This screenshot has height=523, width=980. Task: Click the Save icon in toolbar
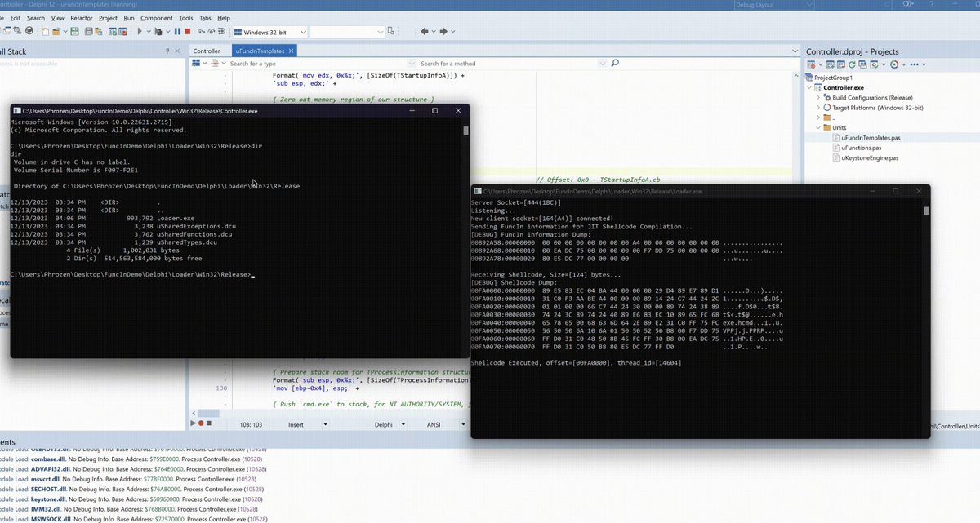(74, 32)
